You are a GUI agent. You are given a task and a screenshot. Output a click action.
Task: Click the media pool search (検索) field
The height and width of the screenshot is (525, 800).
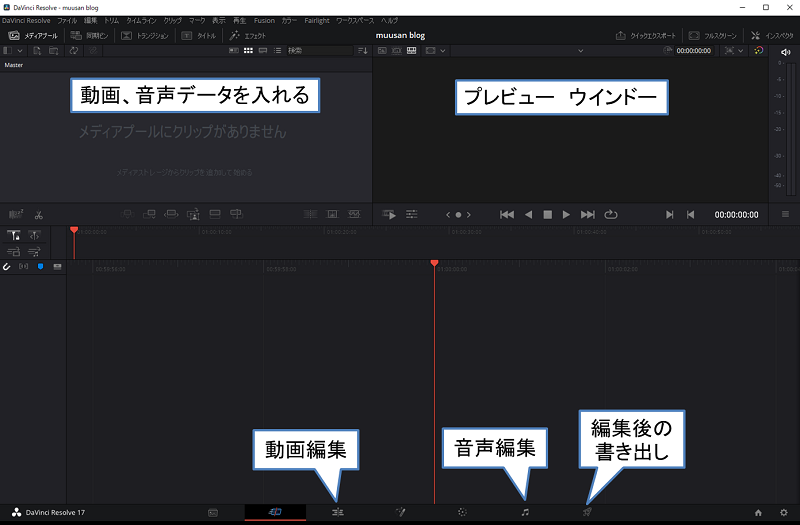[319, 51]
